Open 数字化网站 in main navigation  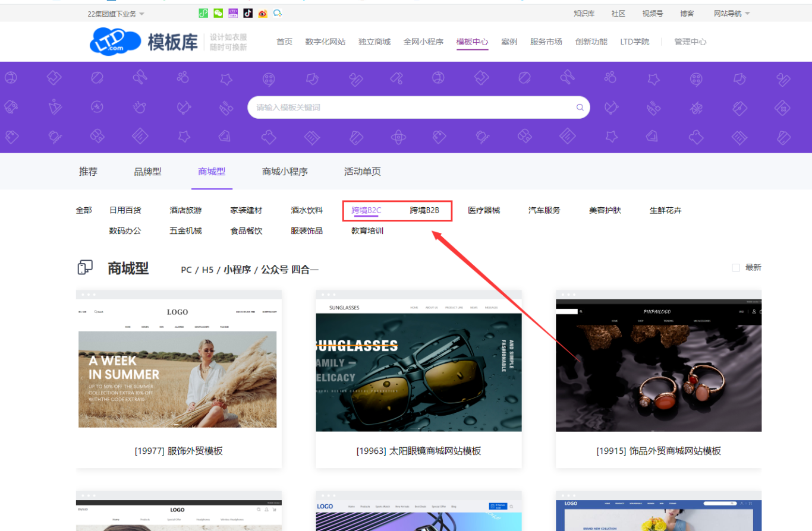pyautogui.click(x=325, y=42)
